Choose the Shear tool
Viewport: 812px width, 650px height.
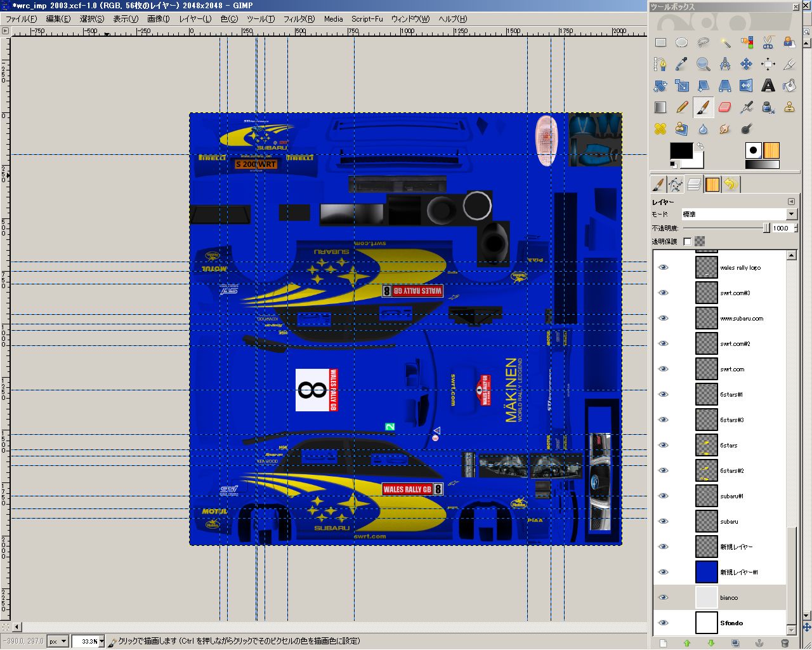pyautogui.click(x=703, y=86)
